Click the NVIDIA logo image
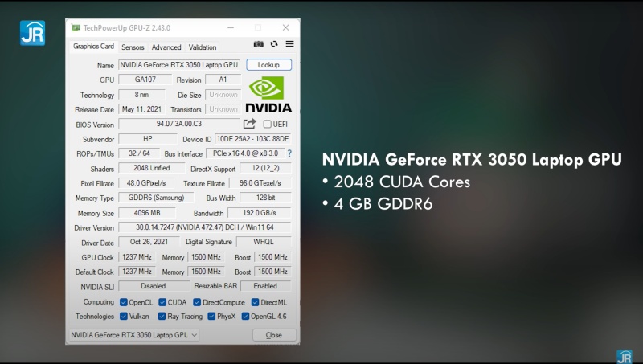 pos(268,94)
